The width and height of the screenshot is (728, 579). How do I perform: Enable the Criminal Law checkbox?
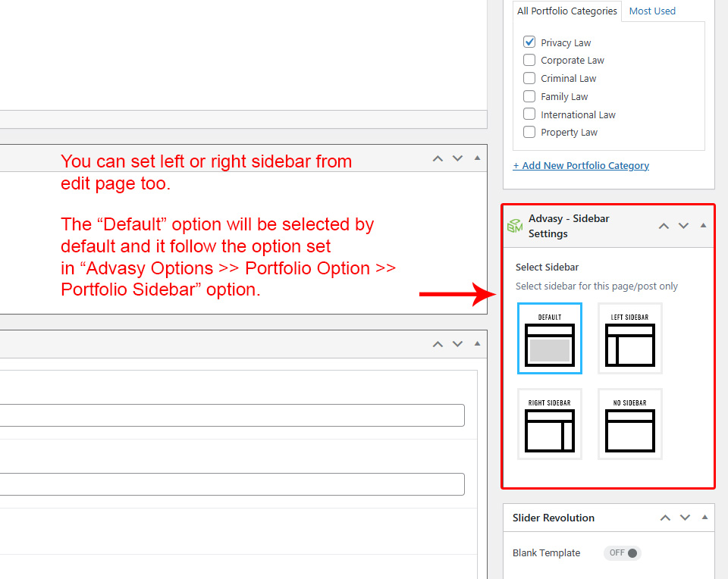pyautogui.click(x=529, y=78)
